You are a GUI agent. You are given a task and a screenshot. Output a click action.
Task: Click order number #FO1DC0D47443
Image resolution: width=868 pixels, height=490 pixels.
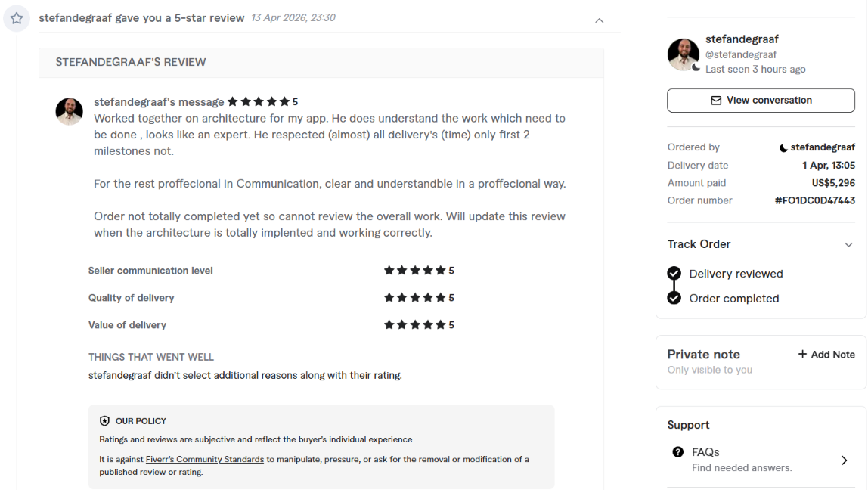pos(815,200)
